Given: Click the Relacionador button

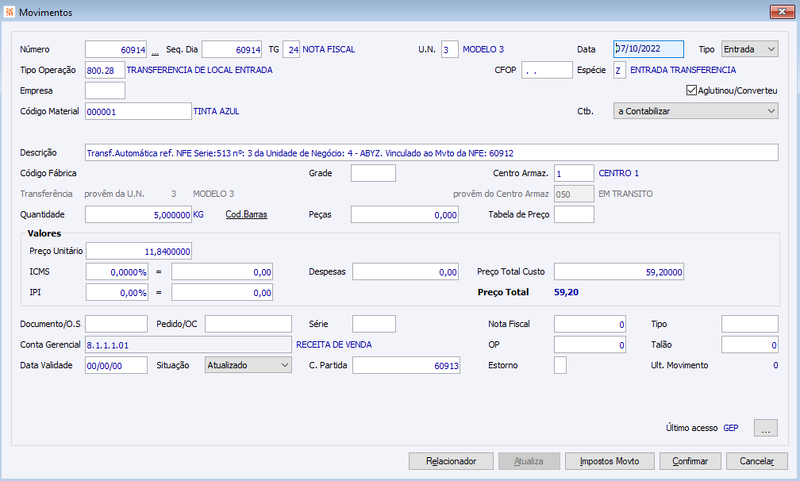Looking at the screenshot, I should (x=451, y=461).
